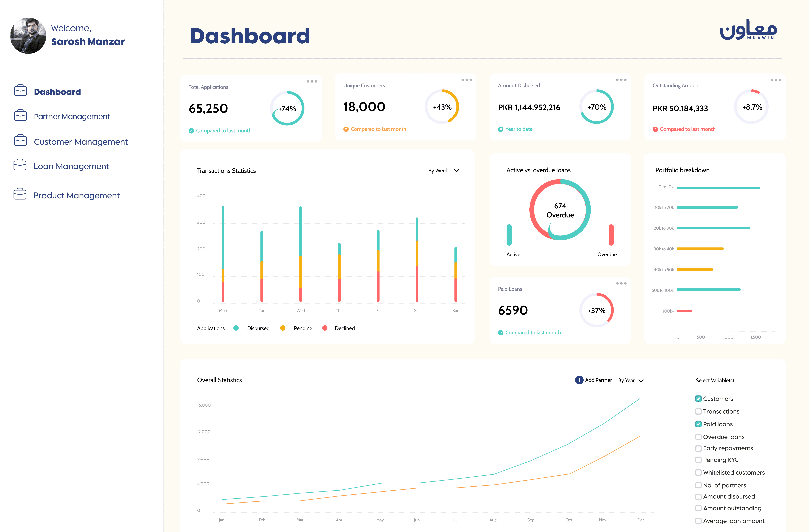
Task: Click the Sarosh Manzar name text
Action: point(88,42)
